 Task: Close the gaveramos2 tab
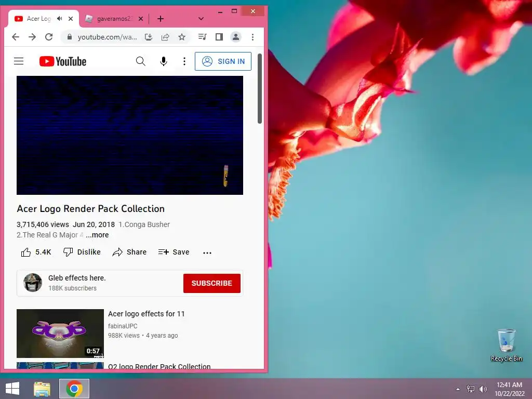point(141,19)
